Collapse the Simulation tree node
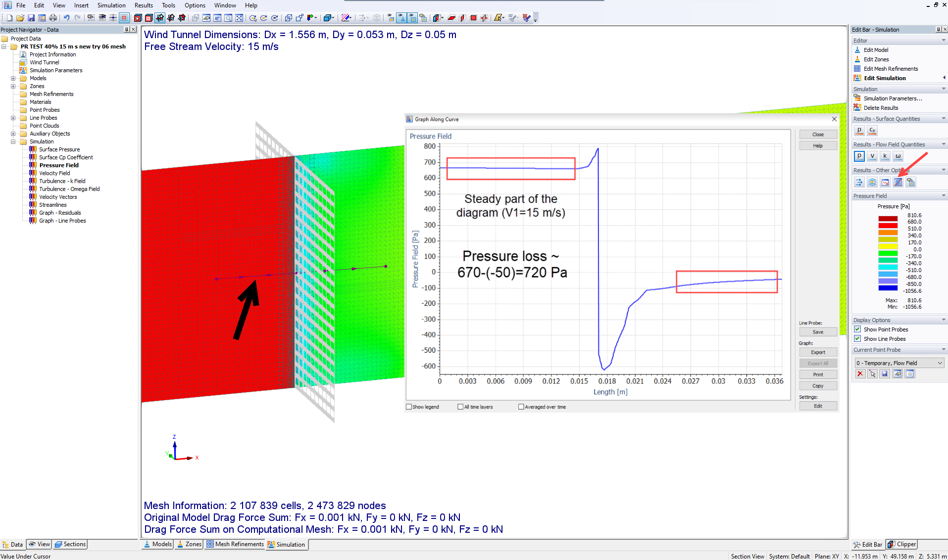948x560 pixels. 13,141
